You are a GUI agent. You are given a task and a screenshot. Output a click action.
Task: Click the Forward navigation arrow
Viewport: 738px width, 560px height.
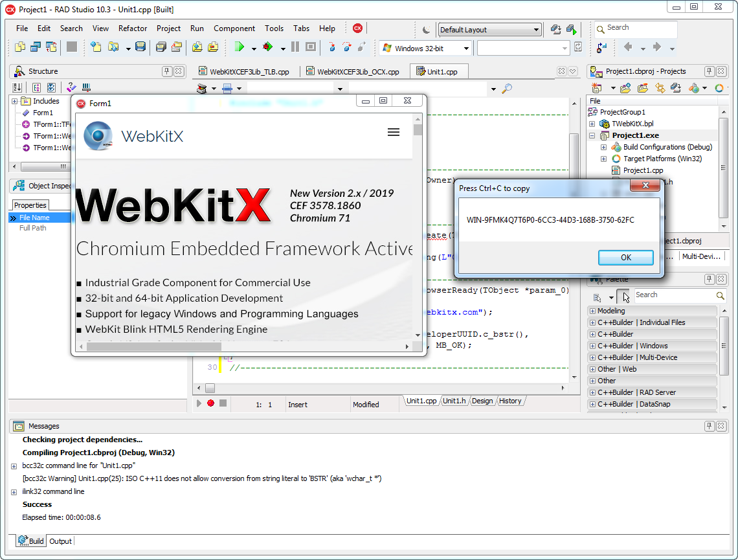tap(657, 47)
